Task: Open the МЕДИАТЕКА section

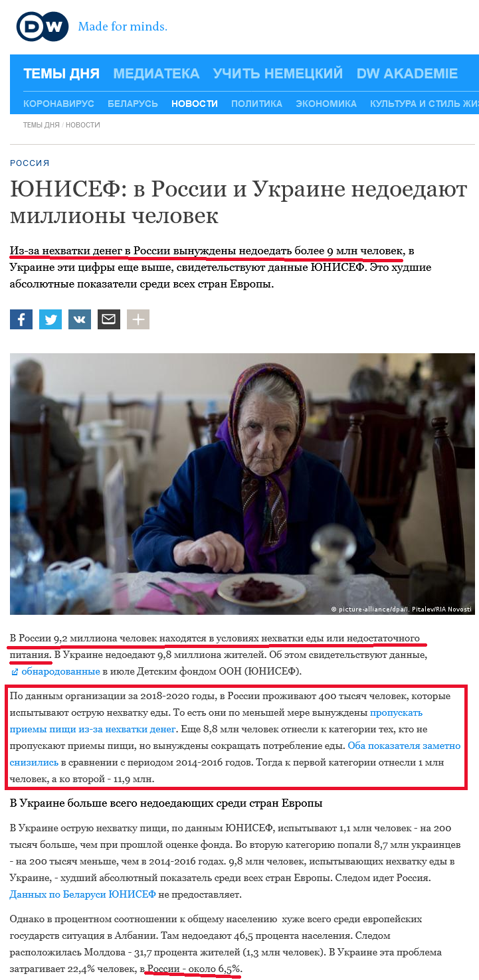Action: click(156, 74)
